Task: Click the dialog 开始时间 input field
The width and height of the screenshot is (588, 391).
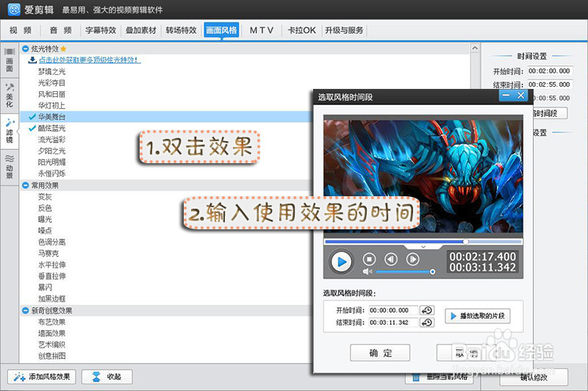Action: 393,310
